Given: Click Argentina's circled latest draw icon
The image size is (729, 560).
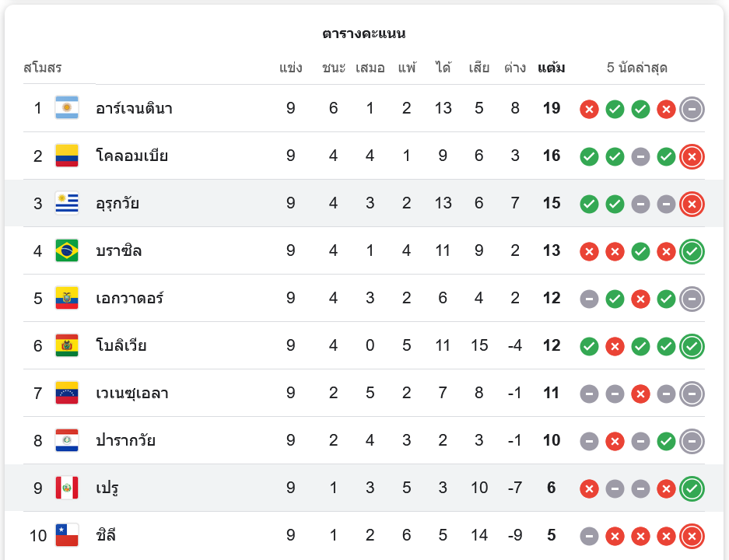Looking at the screenshot, I should coord(692,109).
